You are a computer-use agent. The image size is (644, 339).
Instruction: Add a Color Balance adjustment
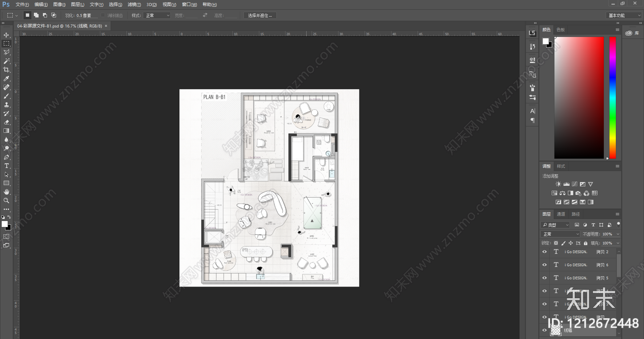(562, 193)
